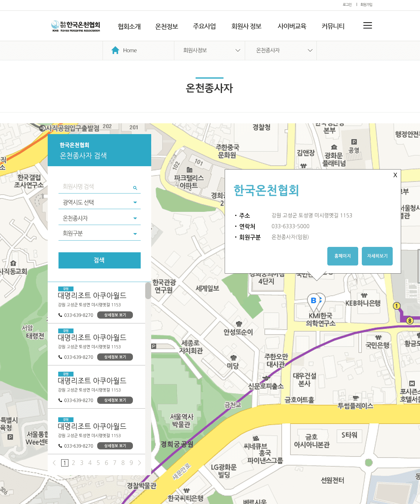Close the info popup with X
This screenshot has width=420, height=504.
(x=395, y=175)
